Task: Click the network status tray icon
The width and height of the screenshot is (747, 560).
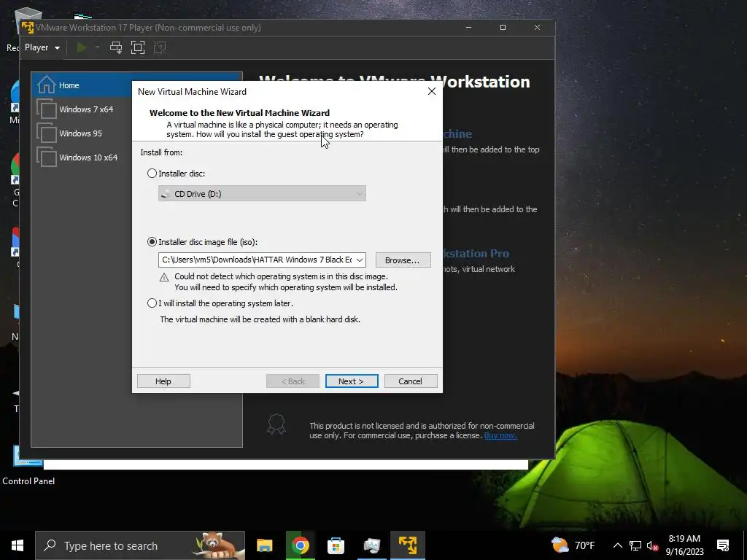Action: click(x=635, y=545)
